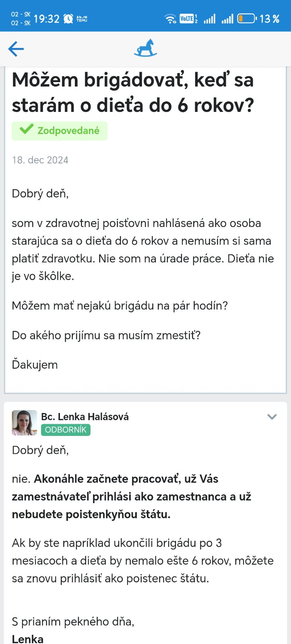This screenshot has width=291, height=644.
Task: Tap the alarm clock status icon
Action: pos(68,19)
